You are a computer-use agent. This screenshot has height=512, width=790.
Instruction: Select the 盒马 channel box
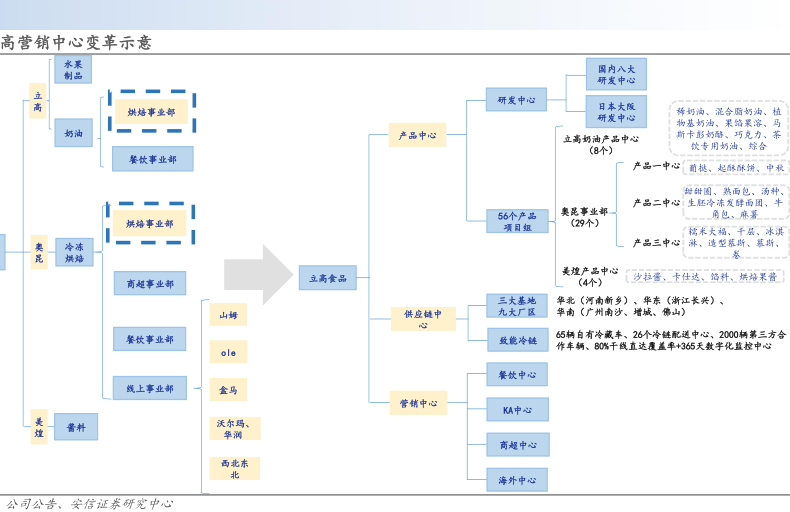[228, 390]
